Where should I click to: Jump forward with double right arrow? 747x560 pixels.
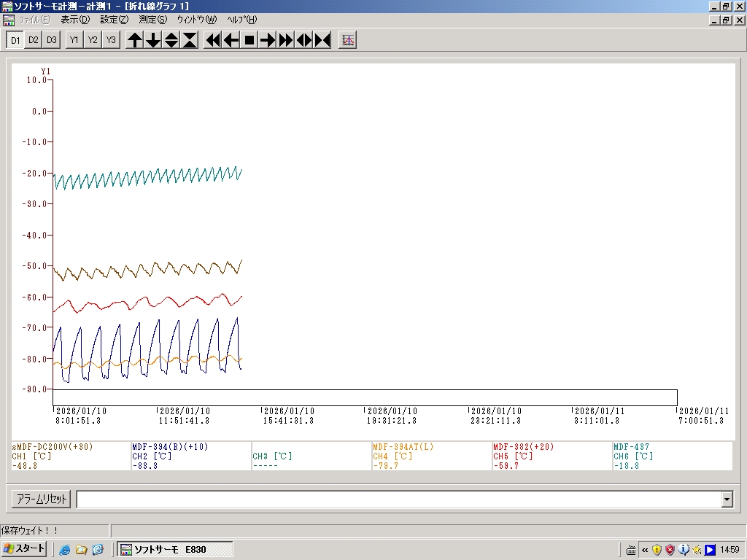coord(286,40)
